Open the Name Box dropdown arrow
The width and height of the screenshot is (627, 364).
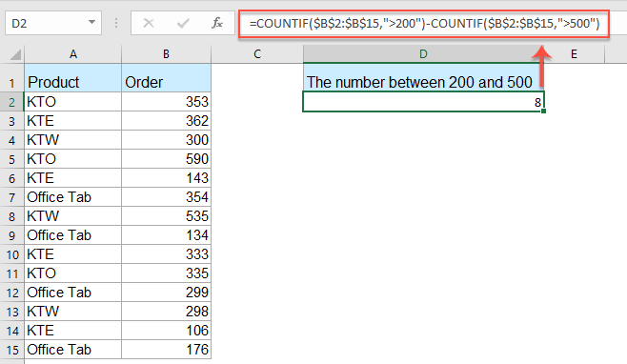(92, 23)
